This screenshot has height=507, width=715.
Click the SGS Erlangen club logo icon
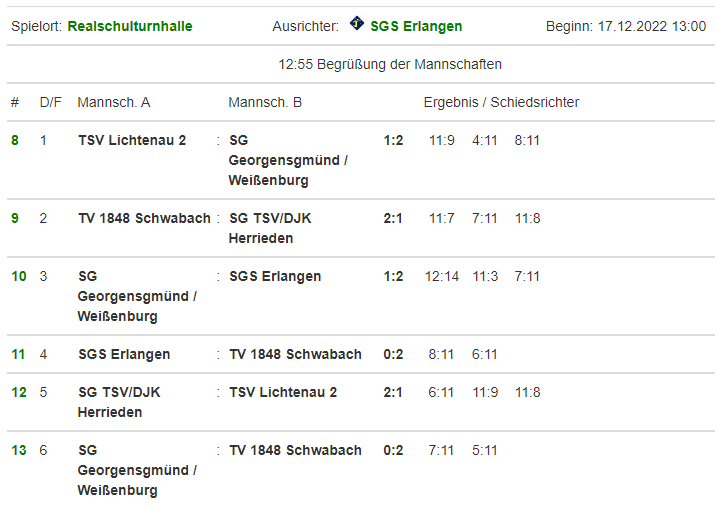click(357, 23)
